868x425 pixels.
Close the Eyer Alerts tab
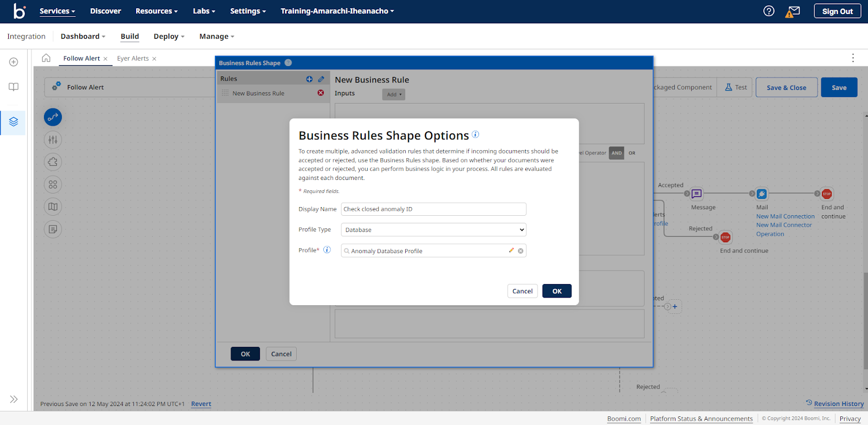[154, 59]
